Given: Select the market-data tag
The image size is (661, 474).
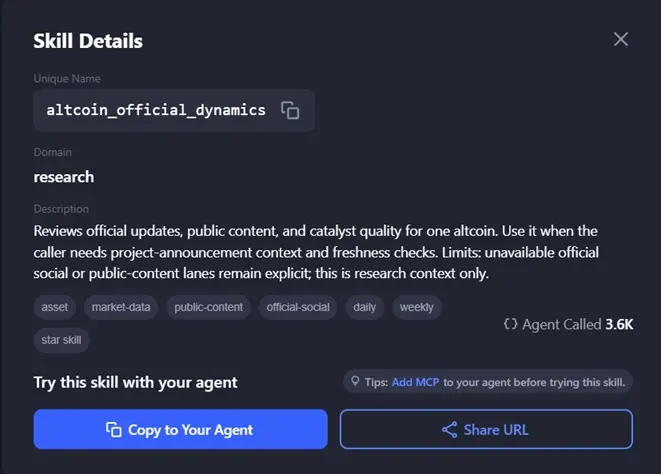Looking at the screenshot, I should click(x=121, y=307).
